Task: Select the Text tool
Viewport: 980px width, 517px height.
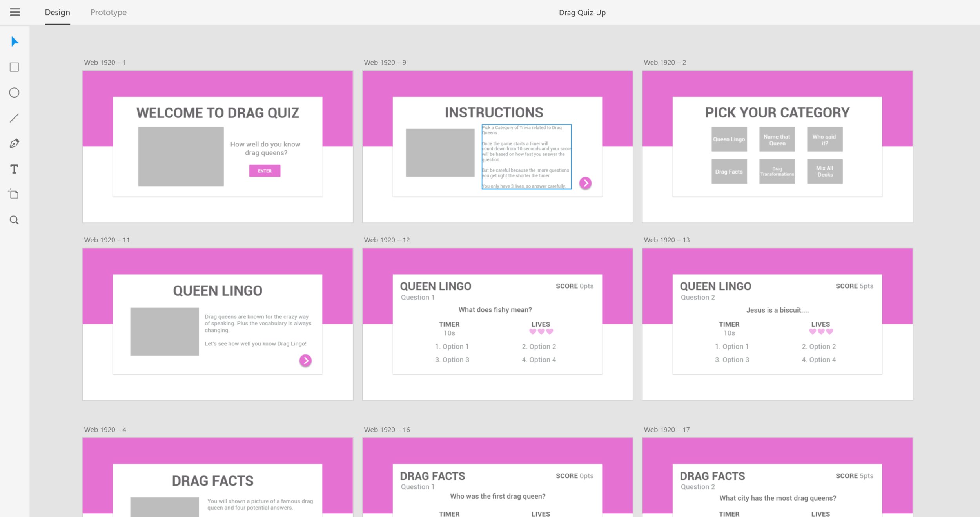Action: coord(15,169)
